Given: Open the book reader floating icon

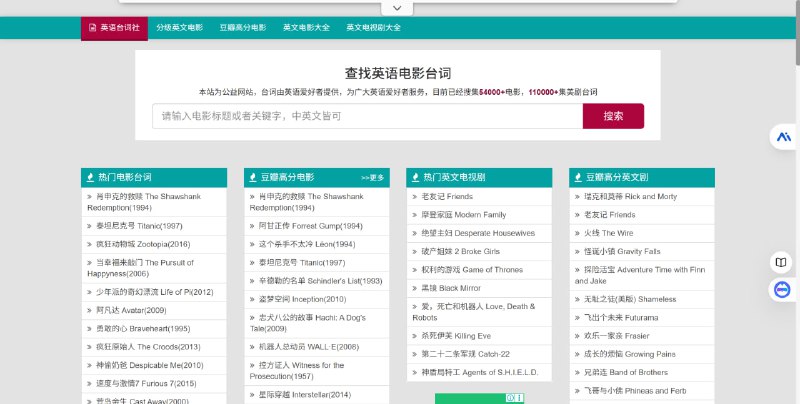Looking at the screenshot, I should click(x=782, y=263).
